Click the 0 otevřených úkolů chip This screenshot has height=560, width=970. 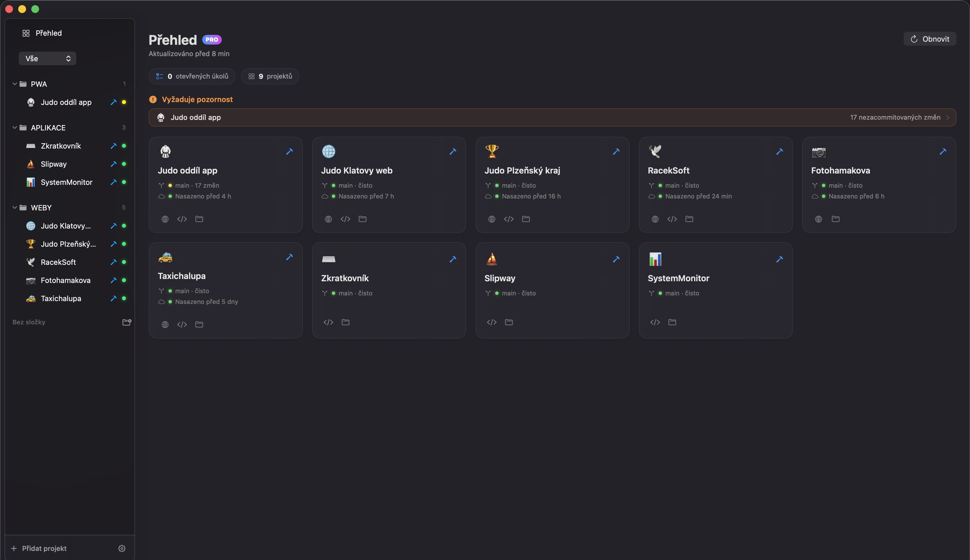pos(192,76)
